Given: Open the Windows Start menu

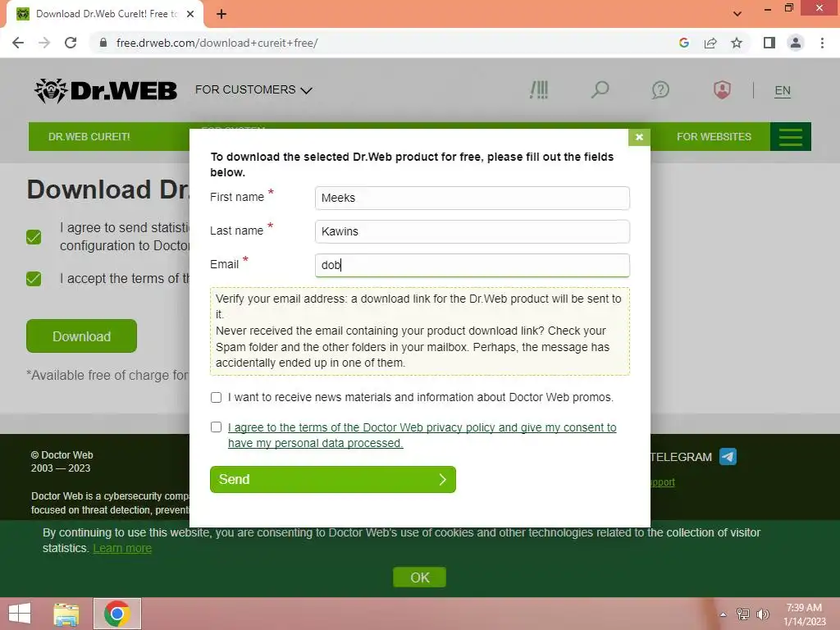Looking at the screenshot, I should [20, 614].
